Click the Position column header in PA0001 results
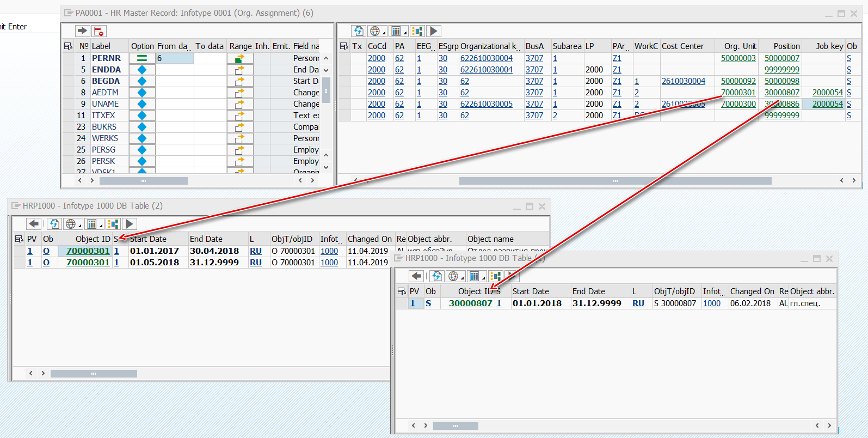Screen dimensions: 868x438 point(780,46)
